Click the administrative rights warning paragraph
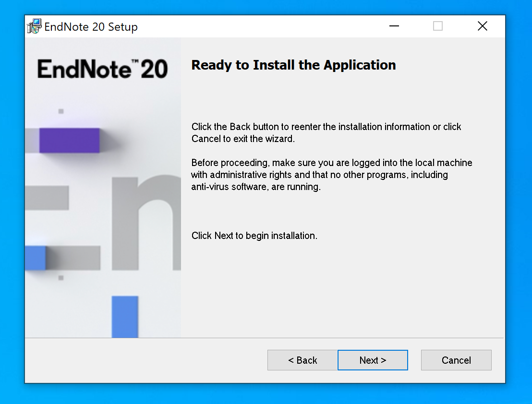Screen dimensions: 532x404 (x=331, y=175)
